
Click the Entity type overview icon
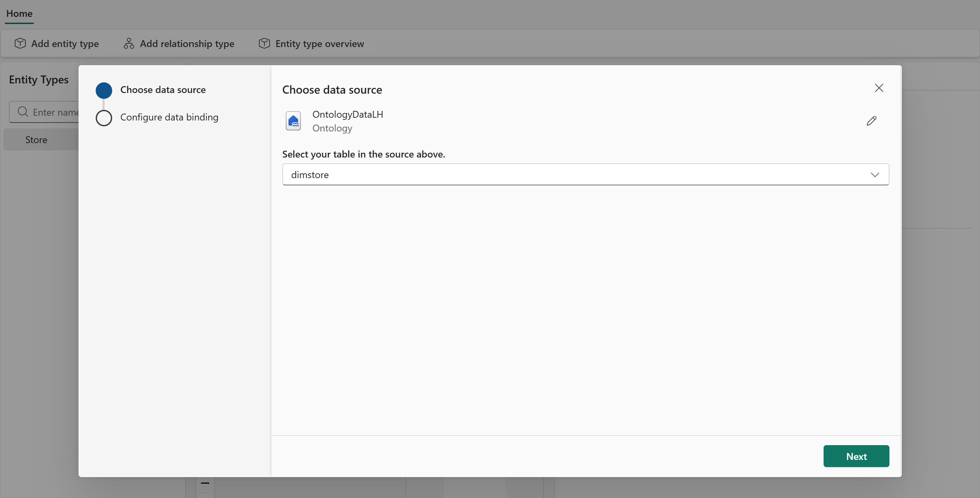(264, 43)
